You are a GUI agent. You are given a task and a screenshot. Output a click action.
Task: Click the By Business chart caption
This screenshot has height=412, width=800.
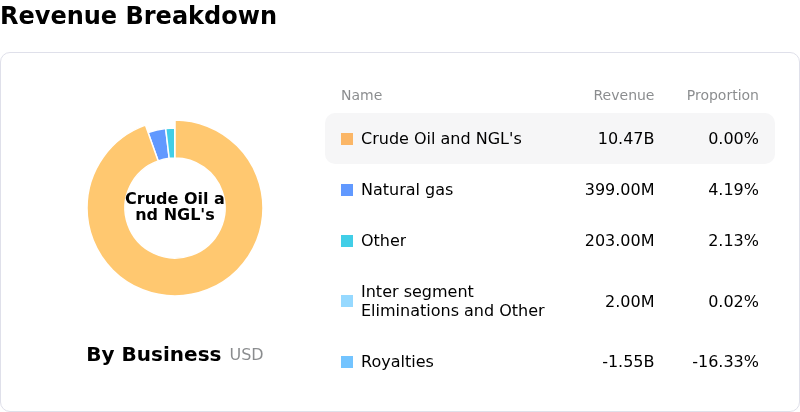tap(154, 355)
